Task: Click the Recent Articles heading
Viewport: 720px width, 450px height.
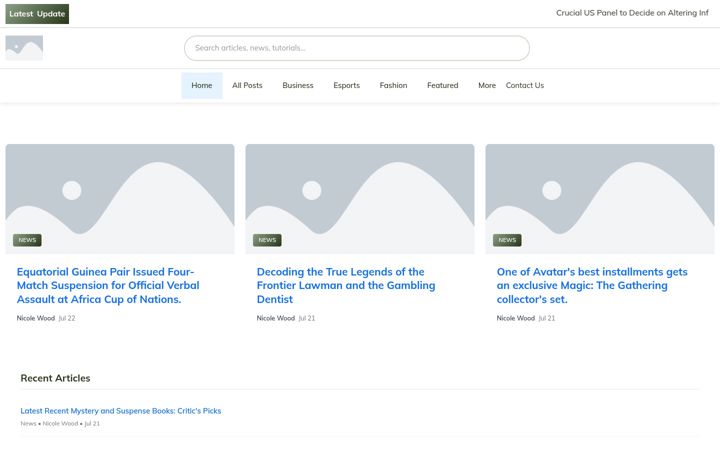Action: 56,378
